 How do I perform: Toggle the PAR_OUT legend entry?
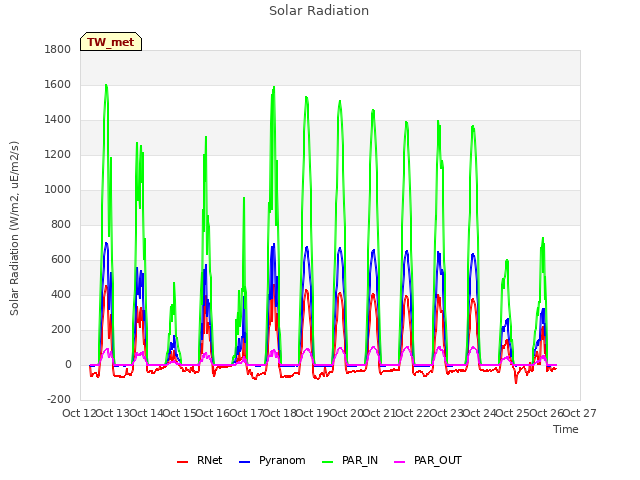(x=428, y=461)
